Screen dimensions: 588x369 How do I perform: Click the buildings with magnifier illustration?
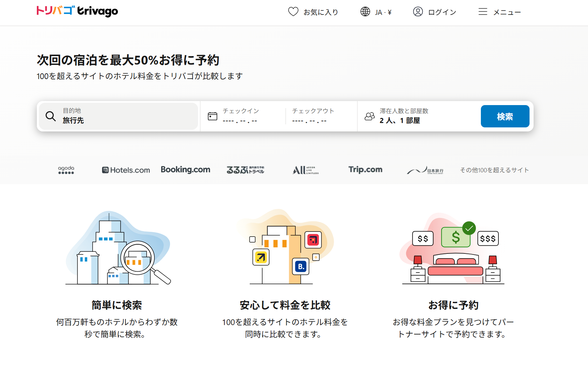pos(118,248)
